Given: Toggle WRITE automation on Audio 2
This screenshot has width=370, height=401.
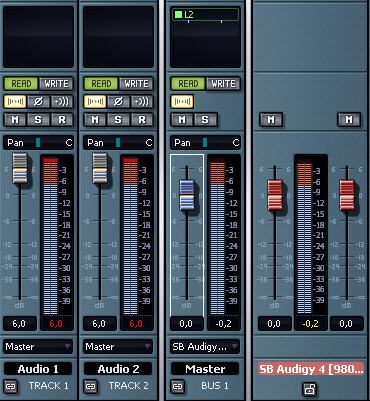Looking at the screenshot, I should [136, 84].
